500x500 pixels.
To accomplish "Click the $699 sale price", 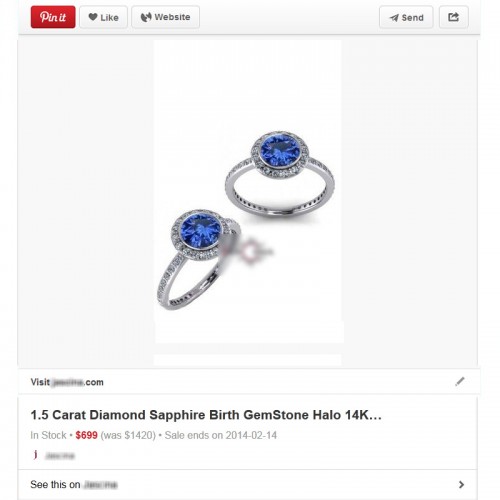I will point(87,435).
